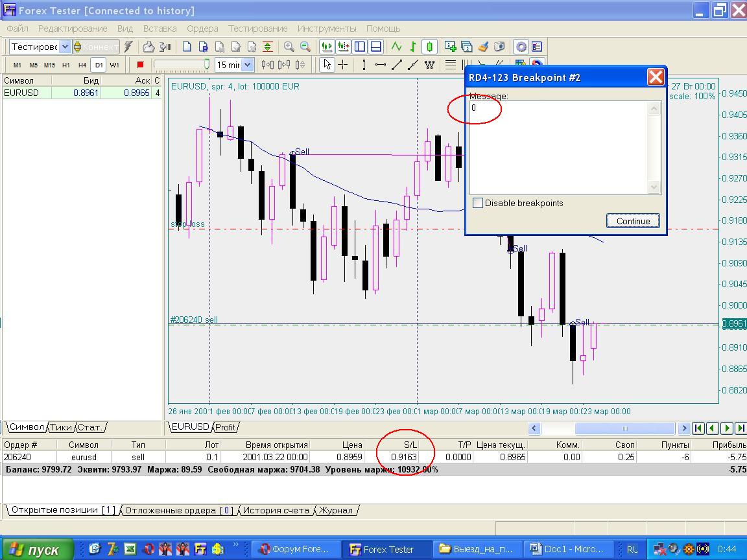Open the 15 min step dropdown
Viewport: 747px width, 560px height.
coord(247,65)
